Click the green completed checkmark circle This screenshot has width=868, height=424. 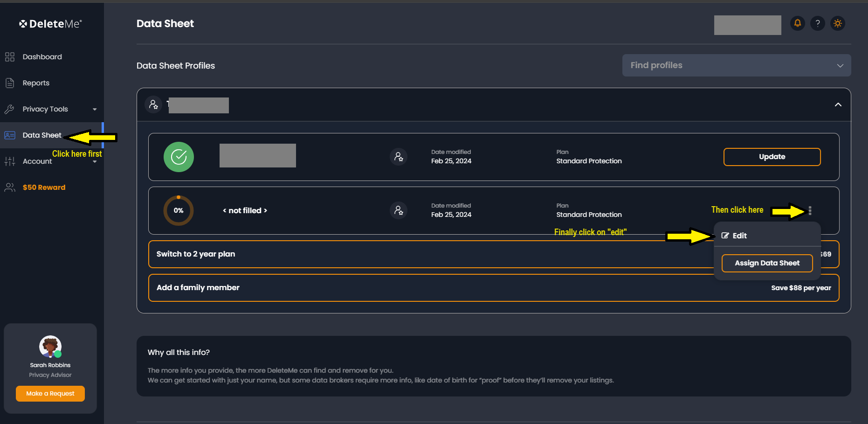tap(179, 157)
